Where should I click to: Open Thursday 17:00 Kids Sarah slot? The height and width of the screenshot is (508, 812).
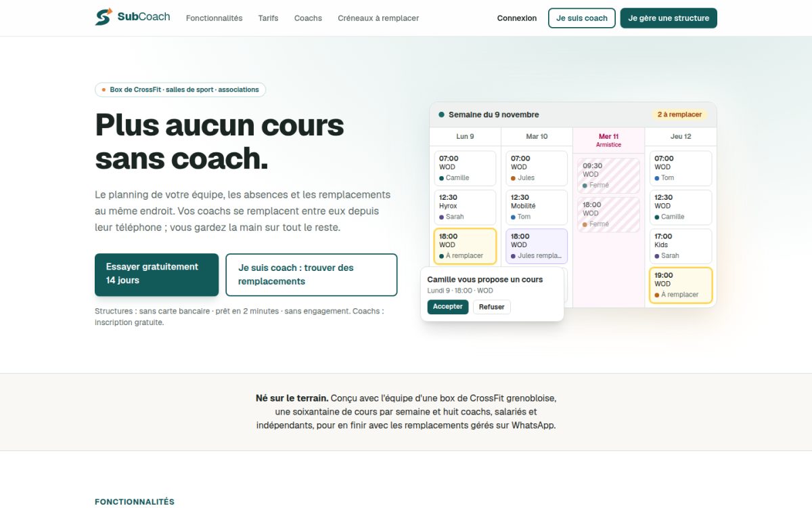681,246
